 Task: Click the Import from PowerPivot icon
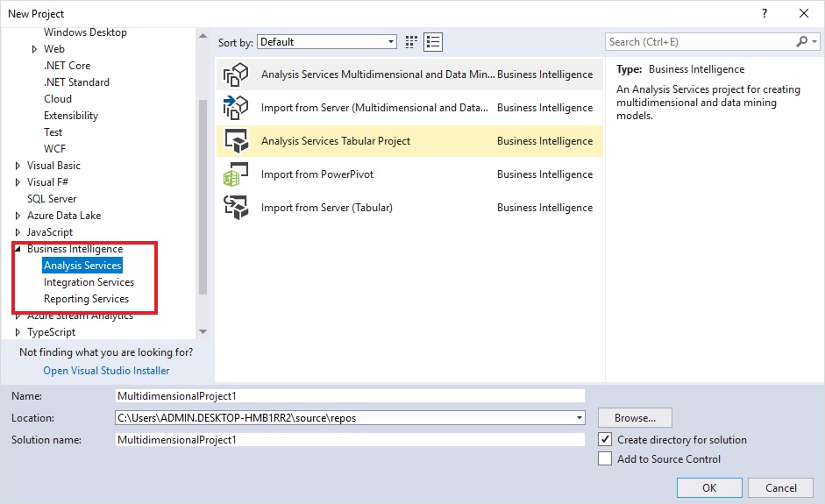tap(236, 174)
